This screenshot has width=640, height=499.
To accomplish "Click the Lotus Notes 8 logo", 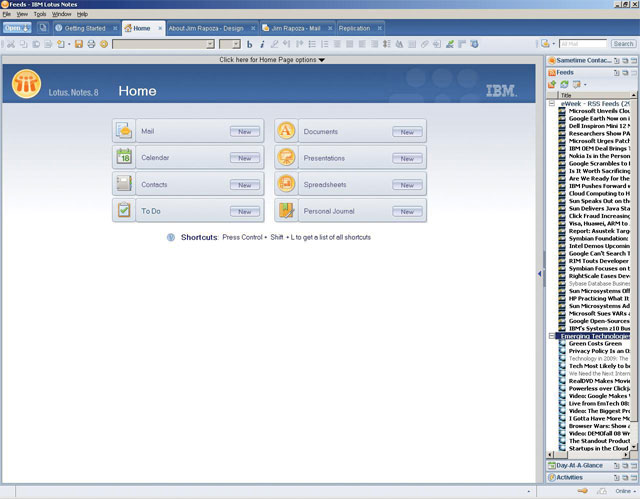I will click(x=26, y=84).
